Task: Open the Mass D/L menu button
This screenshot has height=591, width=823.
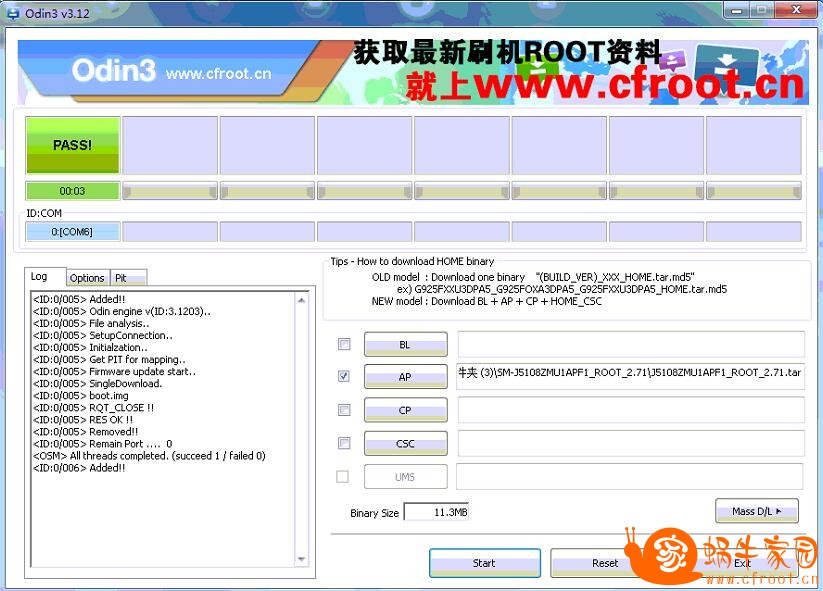Action: pyautogui.click(x=757, y=511)
